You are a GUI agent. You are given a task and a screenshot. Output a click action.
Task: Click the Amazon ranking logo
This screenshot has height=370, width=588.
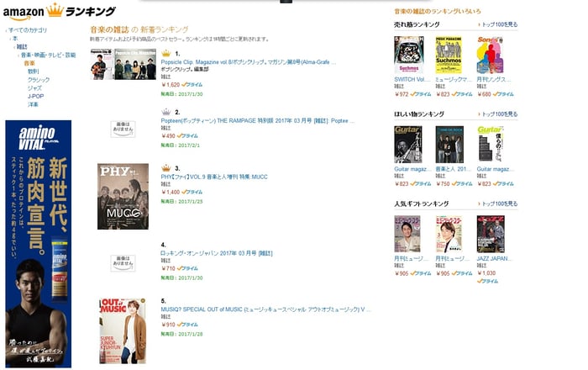coord(60,12)
